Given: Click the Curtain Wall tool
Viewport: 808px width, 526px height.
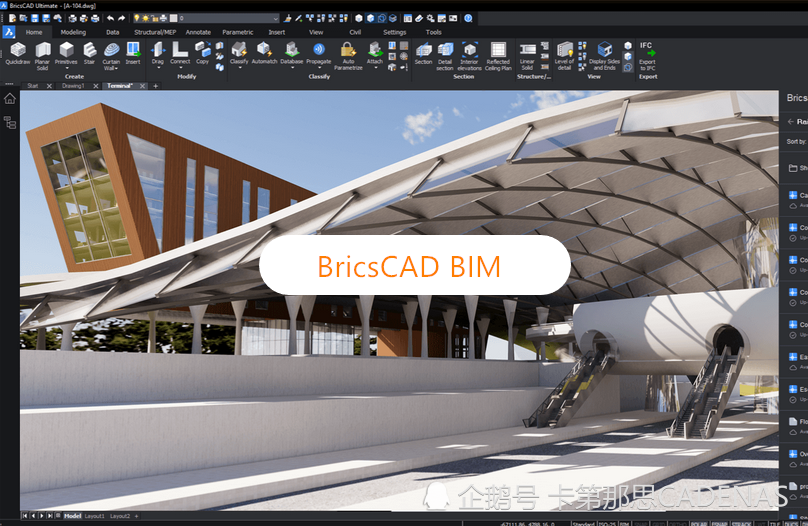Looking at the screenshot, I should tap(111, 56).
